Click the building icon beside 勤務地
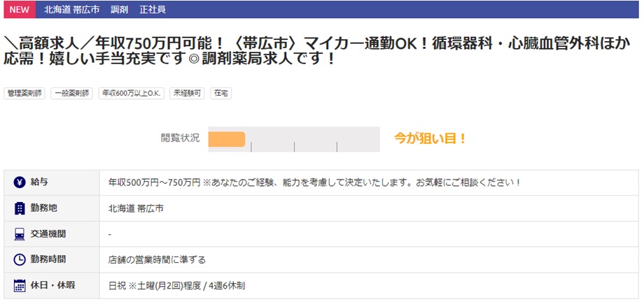Screen dimensions: 644x304 click(20, 208)
